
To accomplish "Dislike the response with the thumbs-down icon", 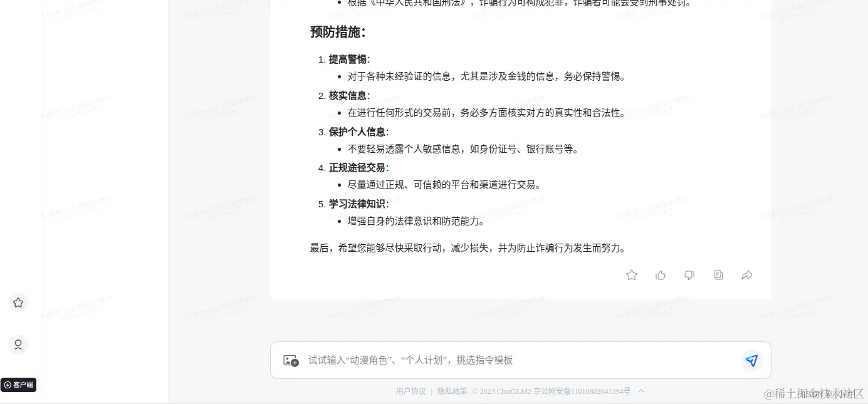I will [689, 275].
